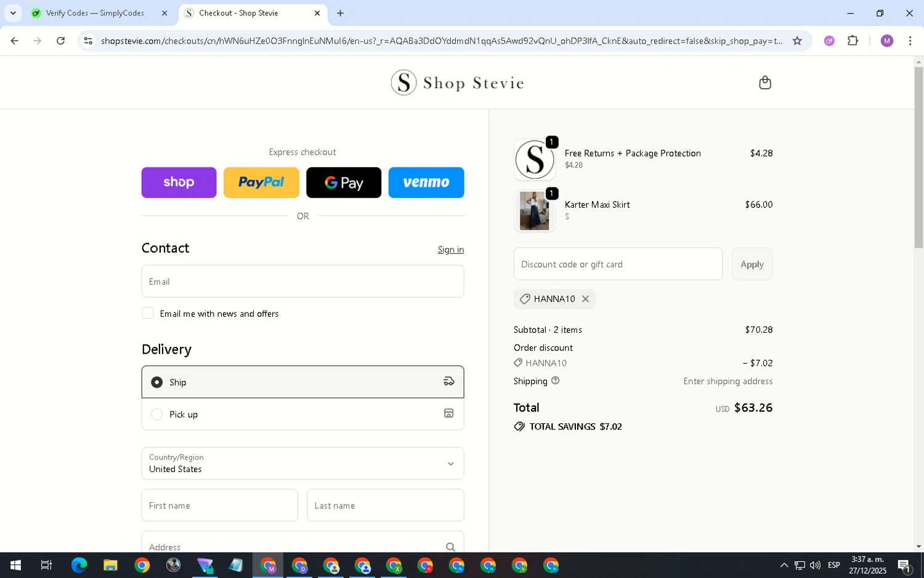Select the Pick up delivery option

pos(302,414)
